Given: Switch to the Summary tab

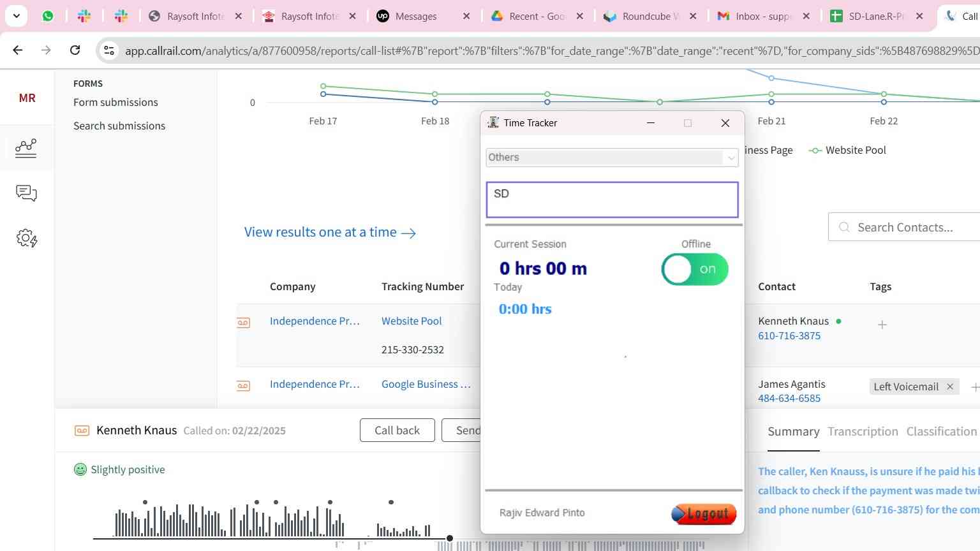Looking at the screenshot, I should [x=793, y=432].
